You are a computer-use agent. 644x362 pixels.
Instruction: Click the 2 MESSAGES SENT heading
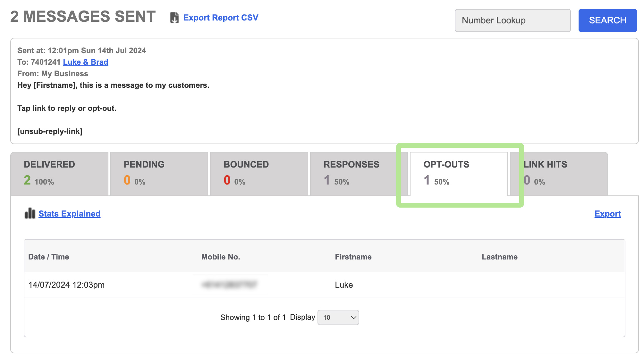[x=83, y=17]
